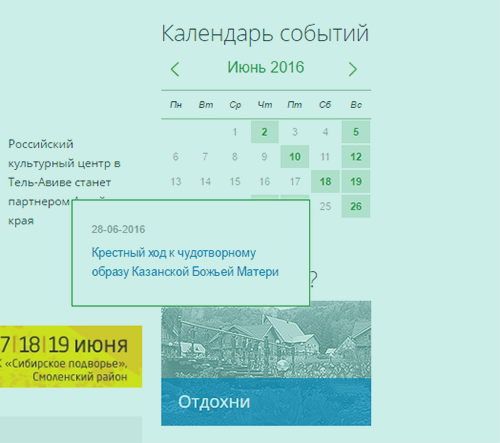Image resolution: width=500 pixels, height=443 pixels.
Task: Click the Июнь 2016 month title
Action: coord(266,67)
